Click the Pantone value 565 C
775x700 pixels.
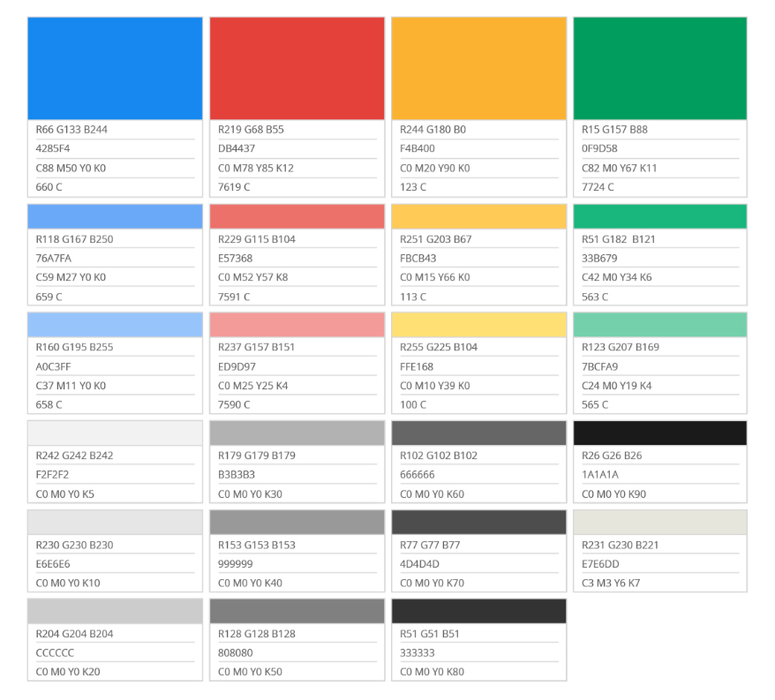[x=595, y=404]
